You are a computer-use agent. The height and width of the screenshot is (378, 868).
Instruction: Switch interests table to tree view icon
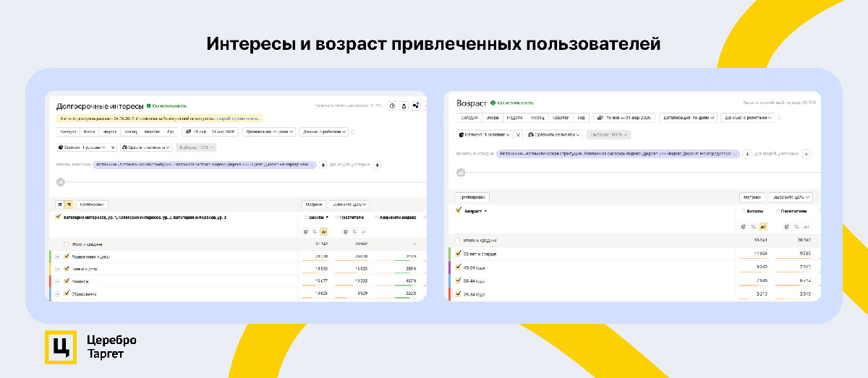click(68, 205)
